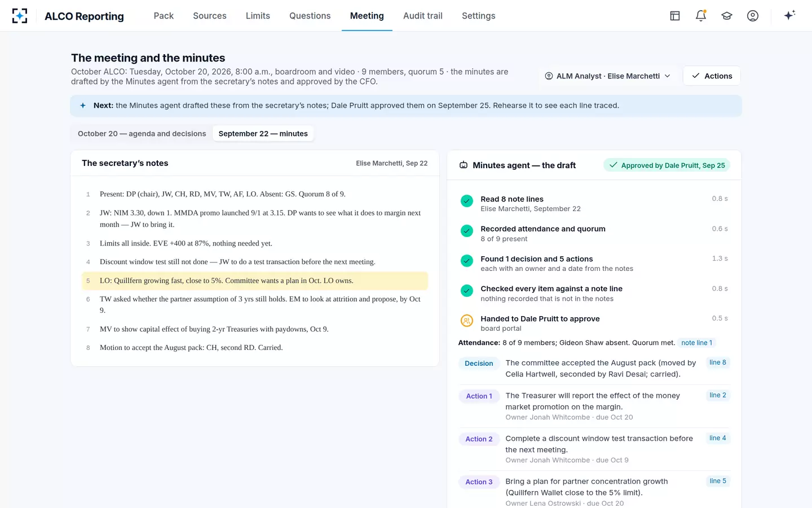
Task: Click the Approved by Dale Pruitt badge
Action: pos(667,165)
